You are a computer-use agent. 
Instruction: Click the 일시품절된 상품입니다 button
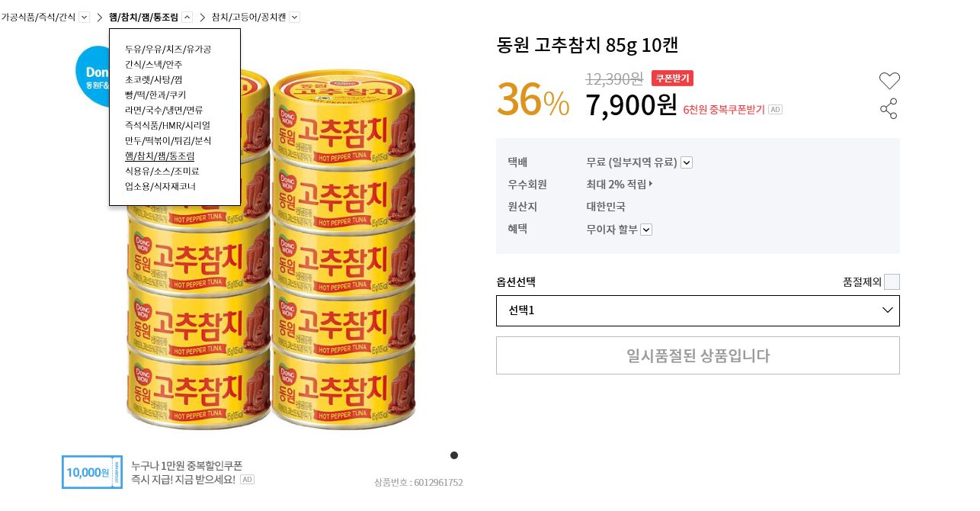(697, 355)
